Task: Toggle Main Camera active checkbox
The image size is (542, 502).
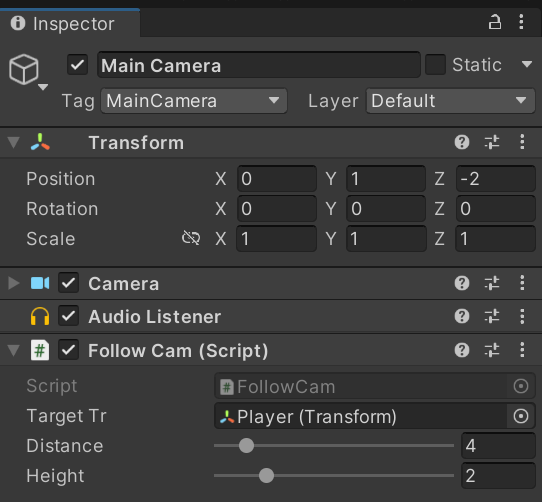Action: (77, 65)
